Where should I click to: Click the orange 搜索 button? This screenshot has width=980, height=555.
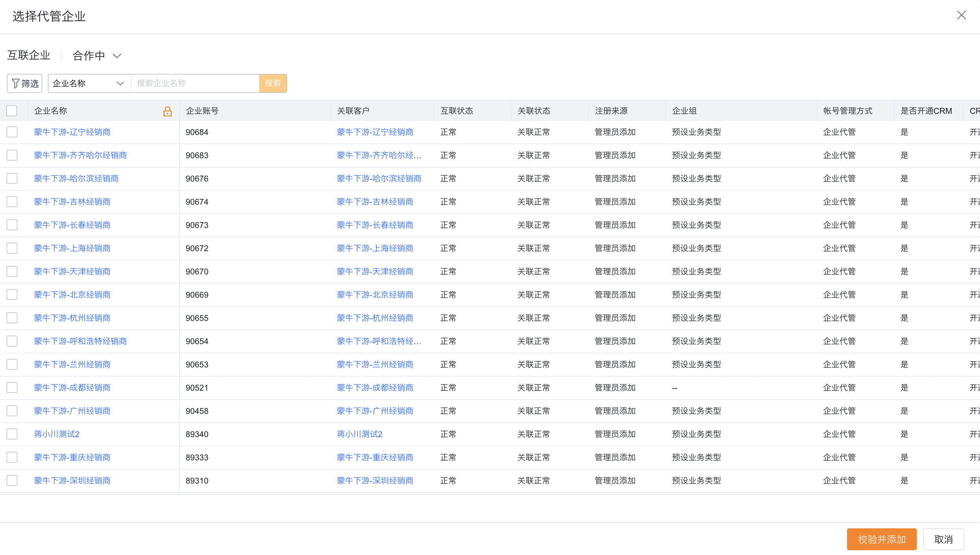(x=273, y=83)
